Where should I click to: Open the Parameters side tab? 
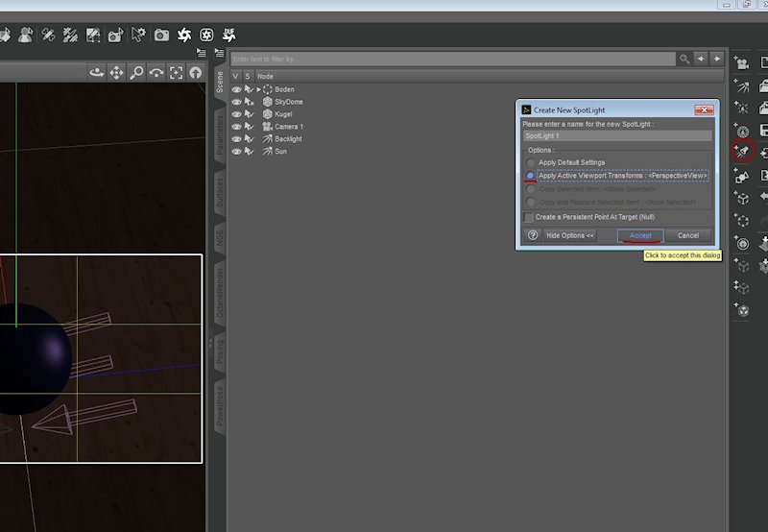[x=220, y=134]
